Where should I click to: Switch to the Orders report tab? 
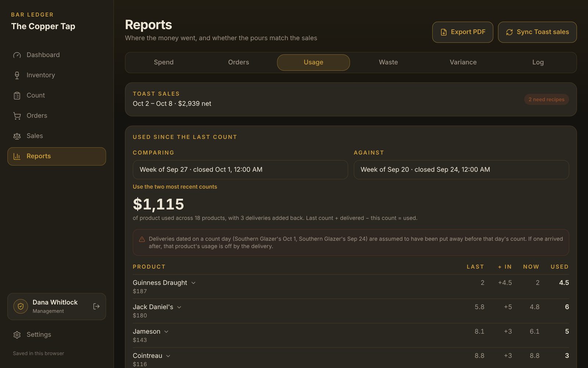[x=239, y=62]
